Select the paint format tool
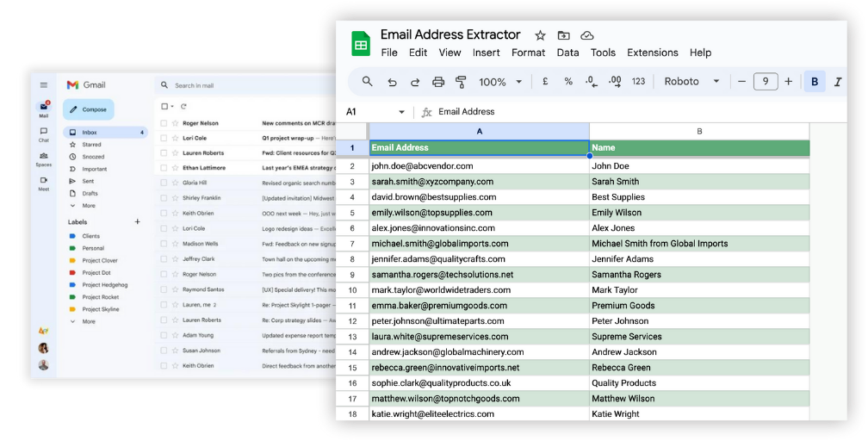Viewport: 868px width, 441px height. tap(461, 82)
